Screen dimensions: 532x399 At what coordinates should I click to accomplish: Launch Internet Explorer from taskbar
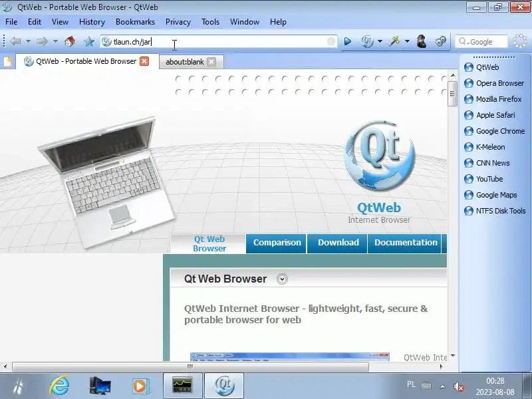pos(59,386)
